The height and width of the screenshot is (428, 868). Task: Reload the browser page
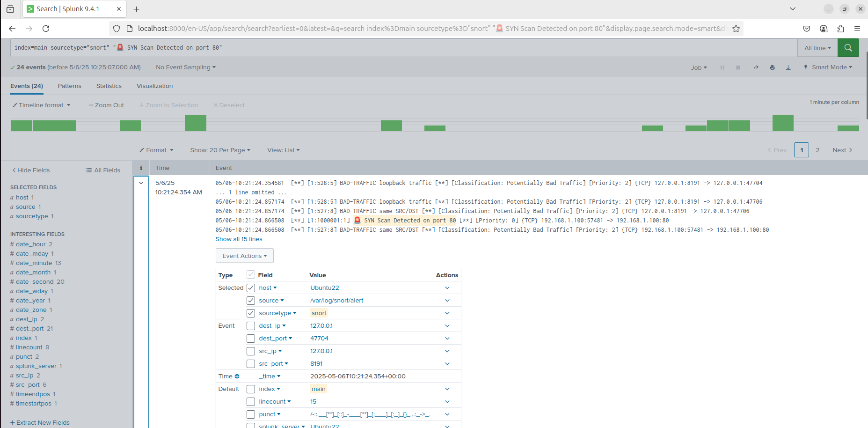pos(46,29)
